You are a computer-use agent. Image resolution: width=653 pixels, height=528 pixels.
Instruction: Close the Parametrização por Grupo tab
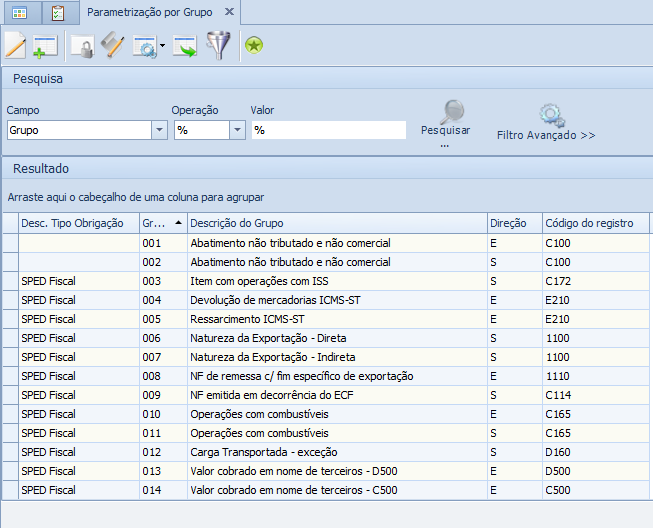[x=229, y=12]
